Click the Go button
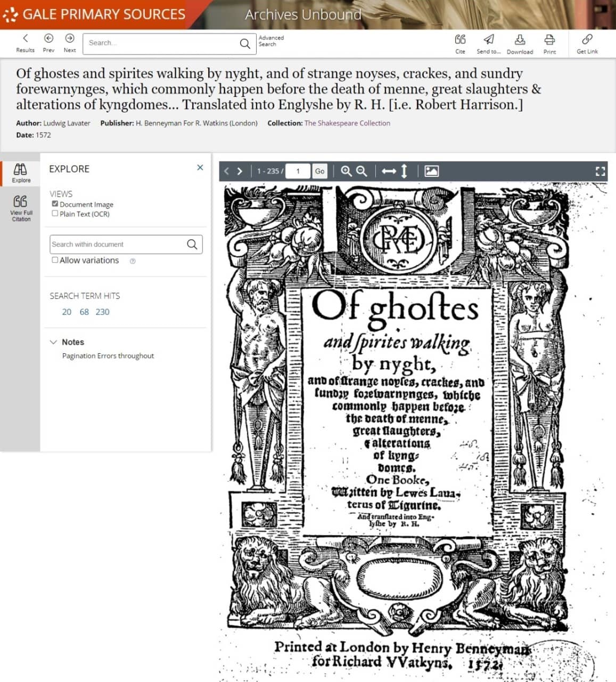Screen dimensions: 616x682 click(319, 171)
